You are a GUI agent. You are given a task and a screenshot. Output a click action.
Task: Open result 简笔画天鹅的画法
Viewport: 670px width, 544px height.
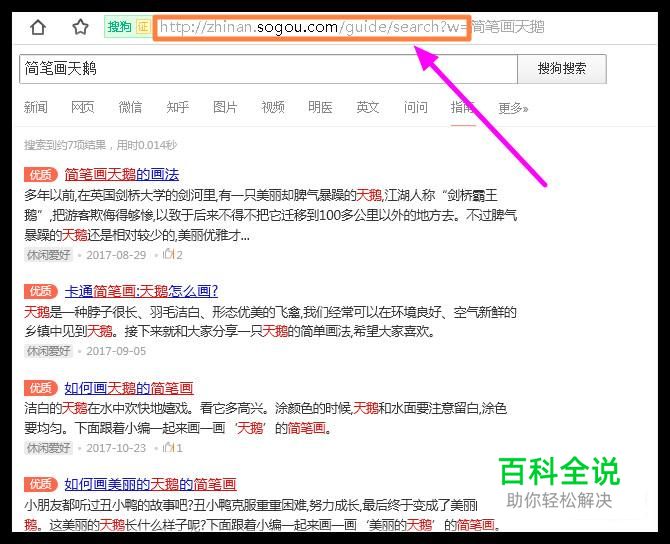click(x=122, y=174)
